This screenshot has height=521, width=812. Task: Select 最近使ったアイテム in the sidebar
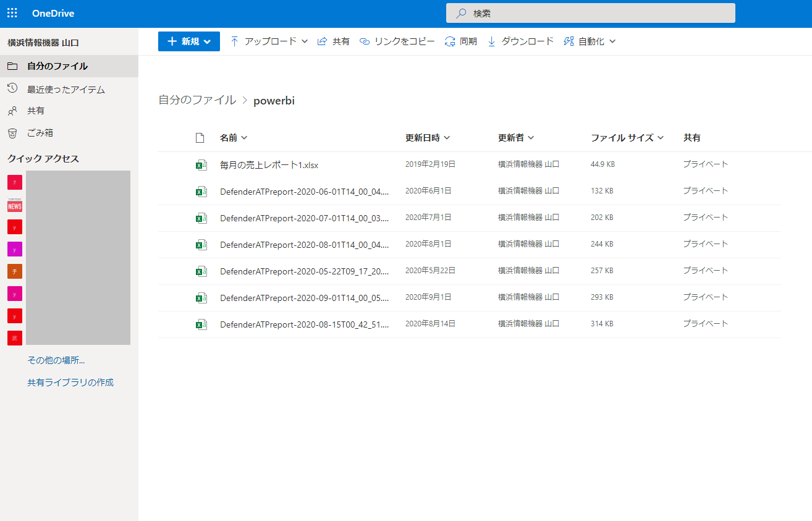tap(66, 90)
